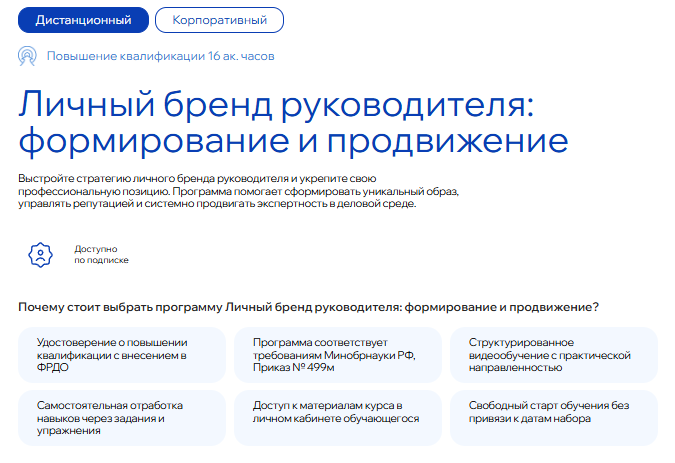Image resolution: width=675 pixels, height=463 pixels.
Task: Select the Структурированное видеообучение card
Action: (x=553, y=355)
